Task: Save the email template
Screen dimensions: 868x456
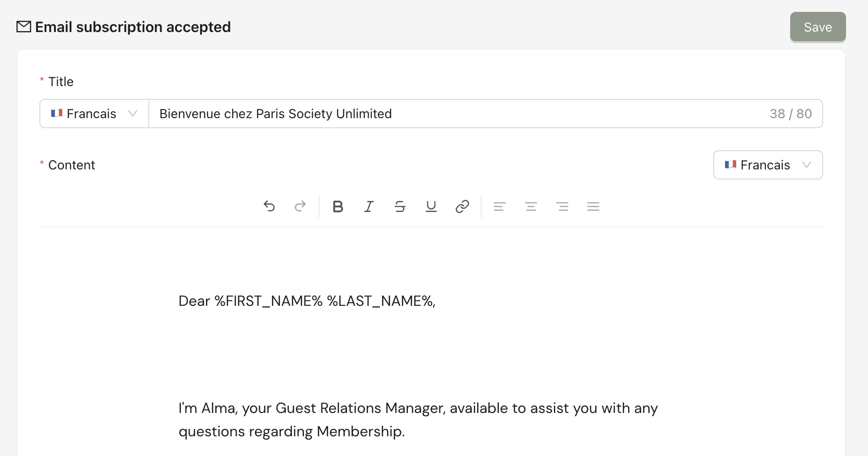Action: click(x=818, y=27)
